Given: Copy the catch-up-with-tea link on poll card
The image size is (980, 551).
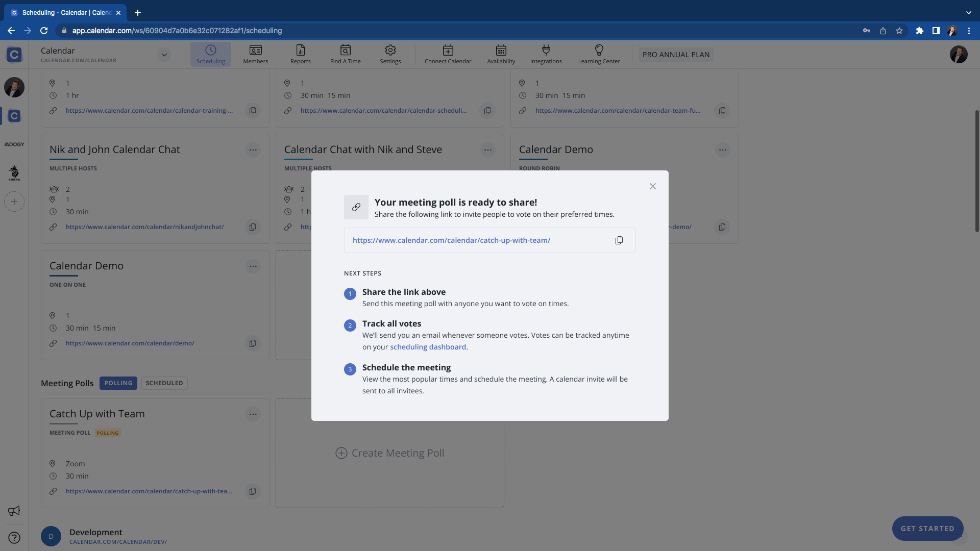Looking at the screenshot, I should (253, 491).
